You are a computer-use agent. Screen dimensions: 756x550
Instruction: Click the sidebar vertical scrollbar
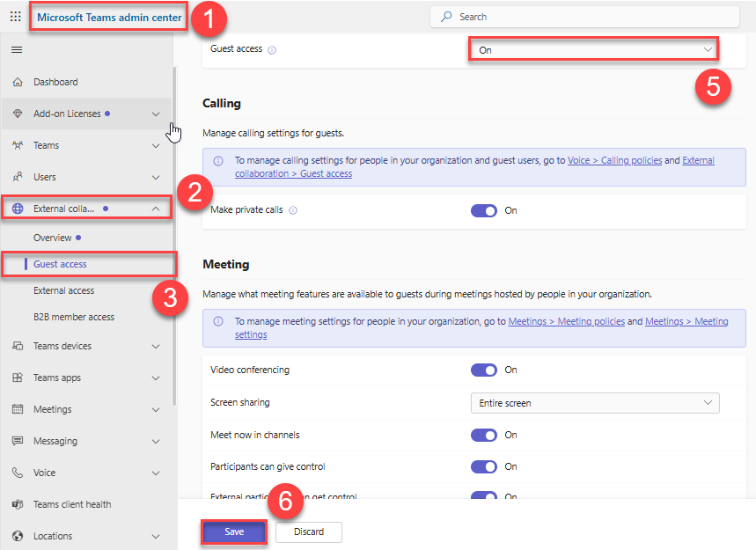click(x=174, y=236)
